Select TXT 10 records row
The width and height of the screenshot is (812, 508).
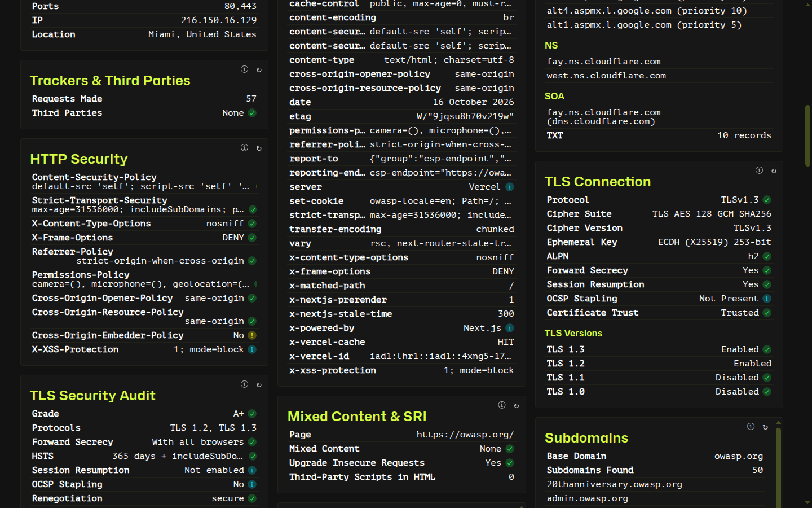[659, 135]
